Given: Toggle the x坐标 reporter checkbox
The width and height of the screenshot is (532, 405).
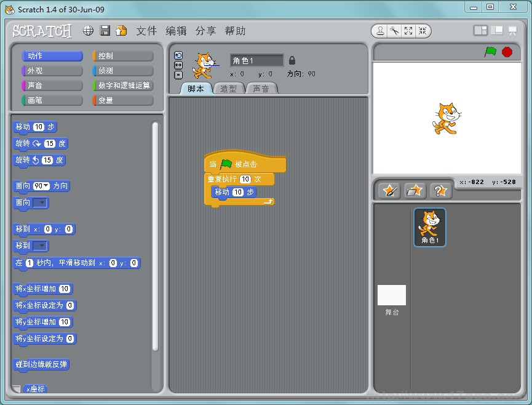Looking at the screenshot, I should click(17, 389).
